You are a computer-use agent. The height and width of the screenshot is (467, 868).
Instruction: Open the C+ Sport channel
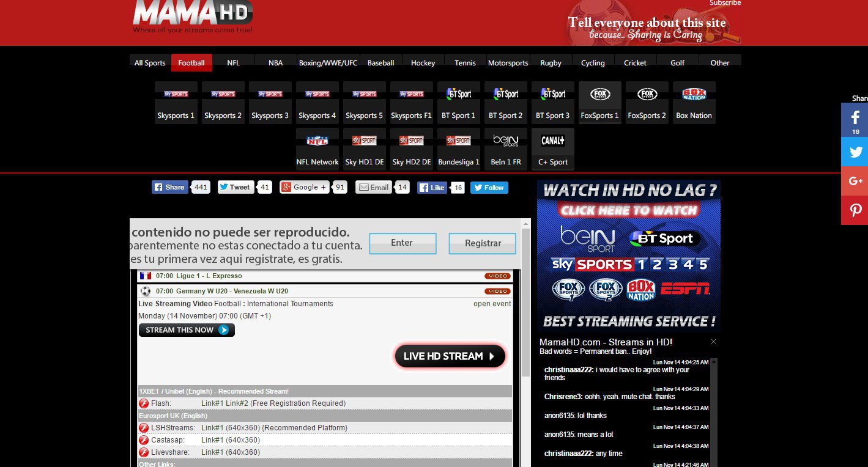pyautogui.click(x=552, y=149)
